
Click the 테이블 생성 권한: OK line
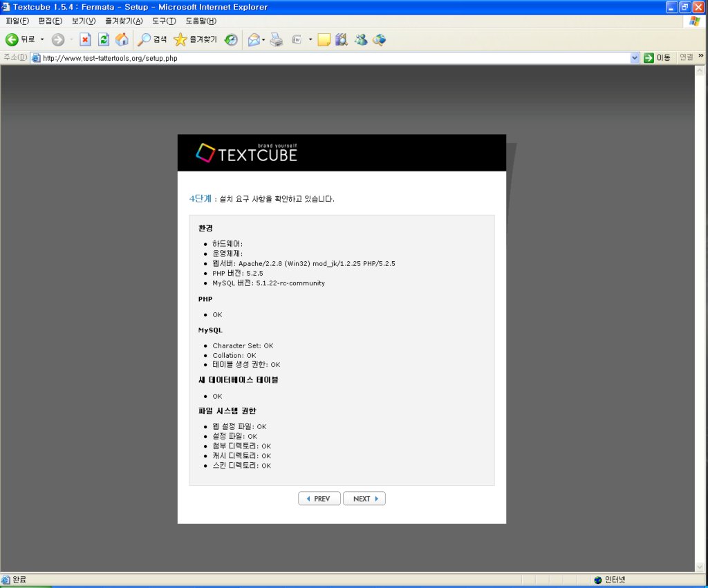coord(247,365)
